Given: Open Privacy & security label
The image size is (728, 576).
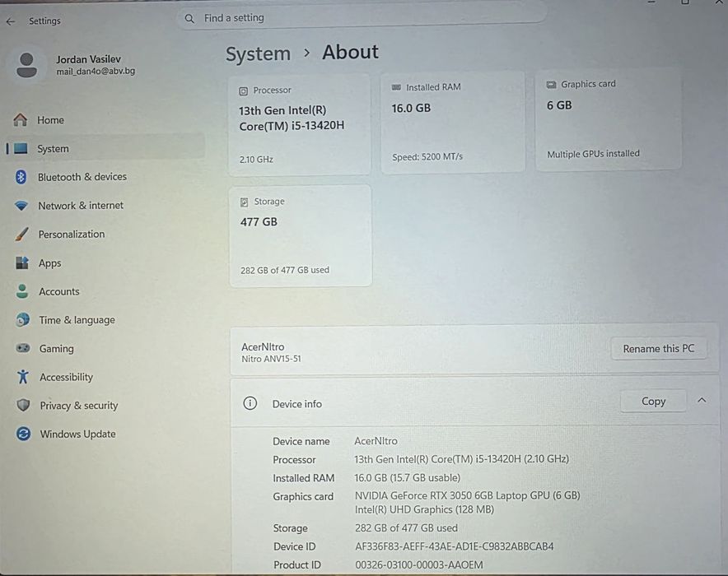Looking at the screenshot, I should tap(79, 406).
